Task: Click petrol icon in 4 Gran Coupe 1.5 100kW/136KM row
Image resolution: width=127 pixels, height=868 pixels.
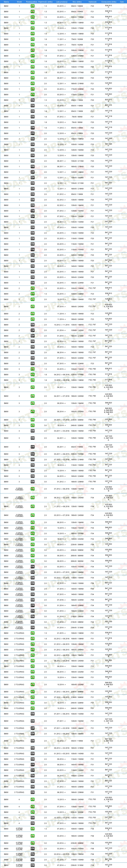Action: [33, 829]
